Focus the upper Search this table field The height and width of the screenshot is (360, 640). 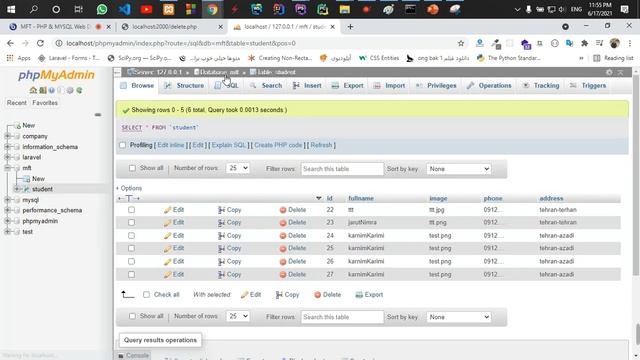(342, 169)
